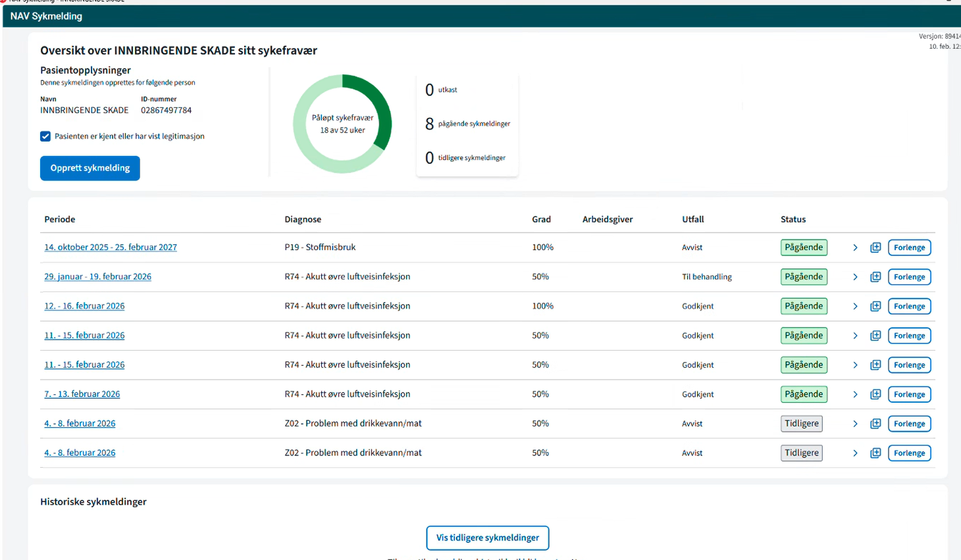This screenshot has height=560, width=961.
Task: Duplicate the first 11.–15. februar sykmelding
Action: tap(875, 335)
